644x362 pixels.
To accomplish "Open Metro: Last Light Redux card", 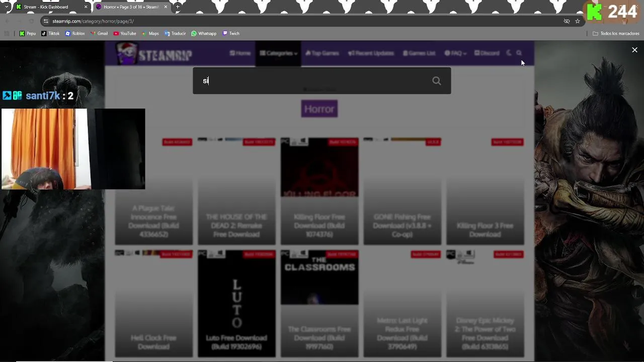I will (402, 303).
